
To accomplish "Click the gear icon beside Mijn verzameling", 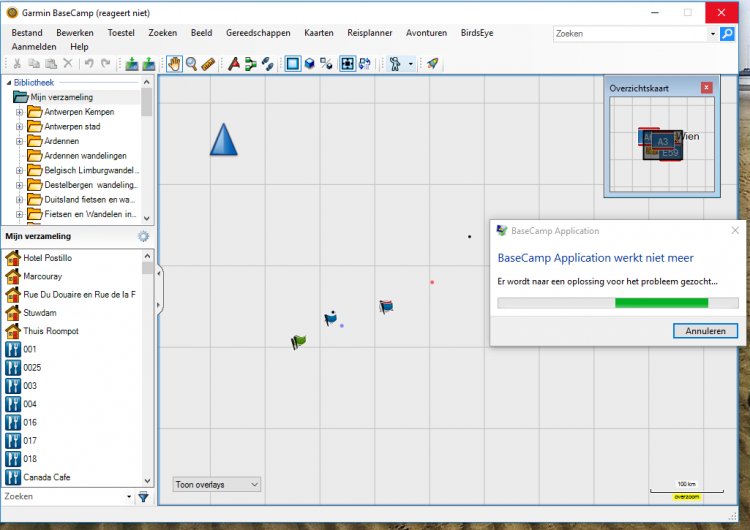I will (x=143, y=236).
